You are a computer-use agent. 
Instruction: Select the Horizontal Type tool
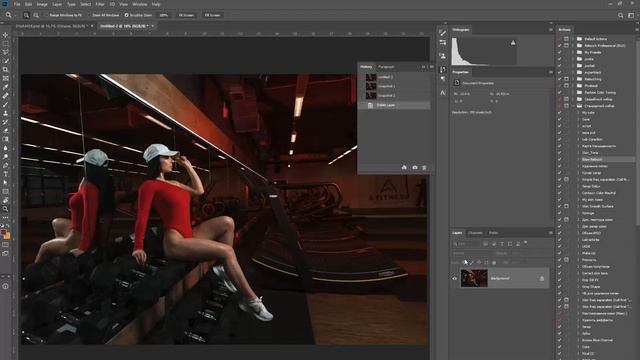[5, 174]
